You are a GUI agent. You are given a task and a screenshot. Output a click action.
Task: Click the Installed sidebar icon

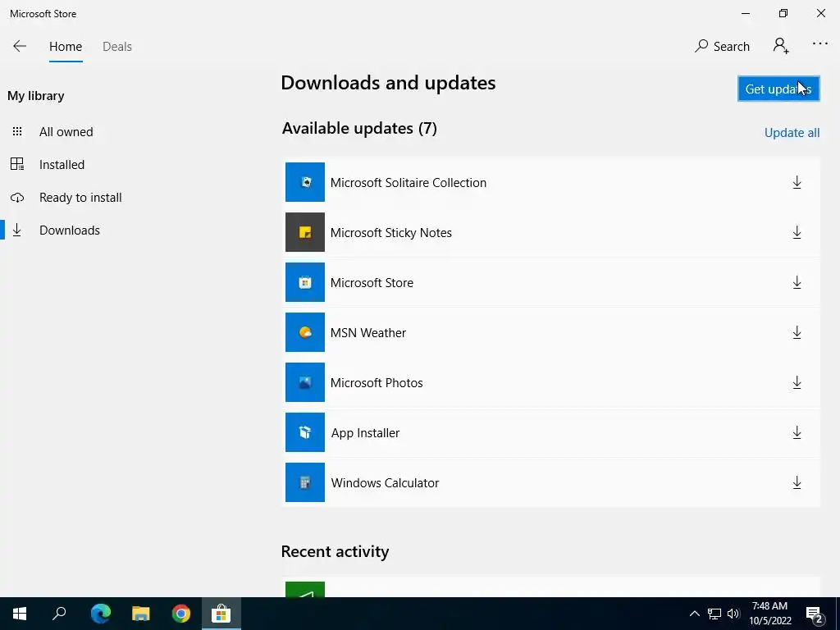point(17,164)
